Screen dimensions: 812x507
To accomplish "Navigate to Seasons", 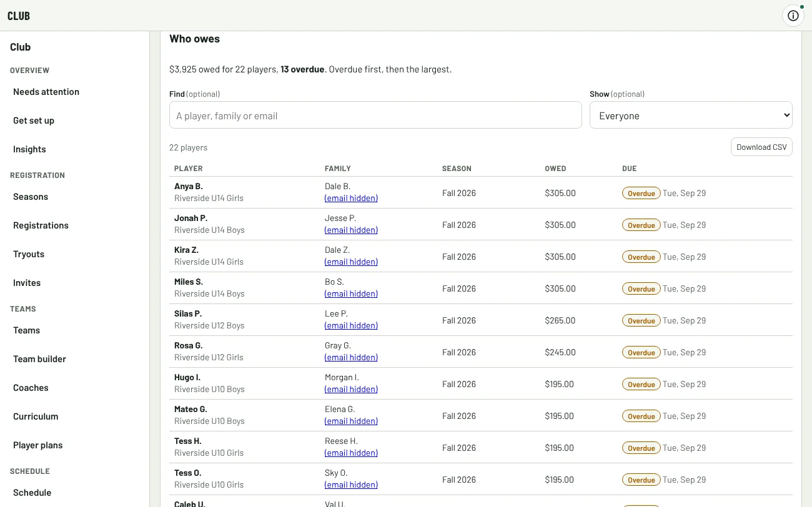I will coord(31,197).
